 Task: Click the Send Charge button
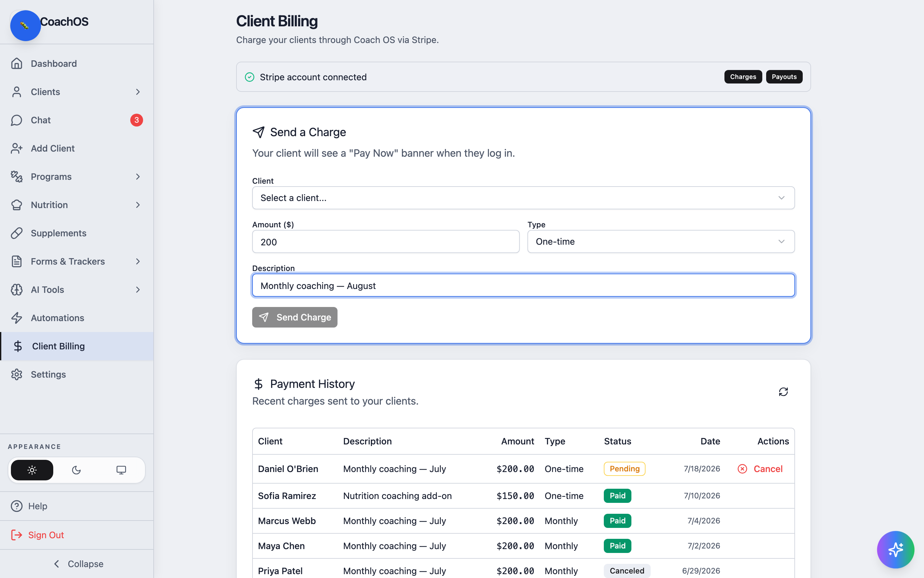pos(295,317)
